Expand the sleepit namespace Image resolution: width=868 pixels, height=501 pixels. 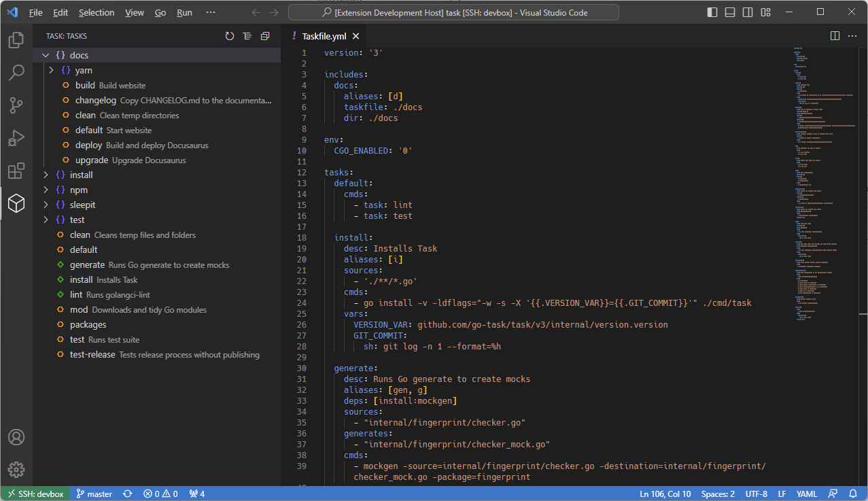pyautogui.click(x=46, y=205)
